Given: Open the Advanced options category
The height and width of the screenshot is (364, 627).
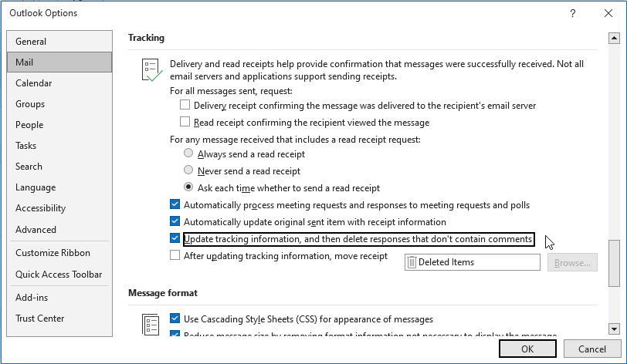Looking at the screenshot, I should (59, 230).
